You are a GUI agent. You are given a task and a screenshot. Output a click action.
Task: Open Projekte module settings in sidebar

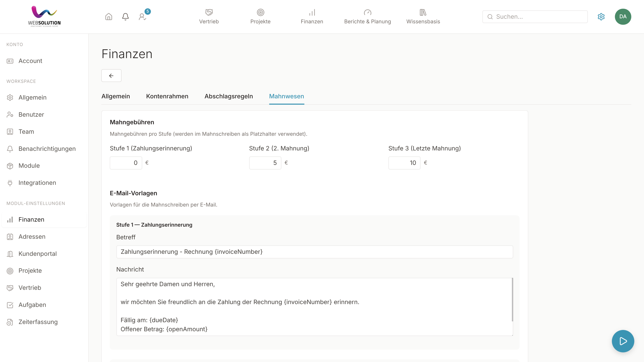pyautogui.click(x=44, y=270)
